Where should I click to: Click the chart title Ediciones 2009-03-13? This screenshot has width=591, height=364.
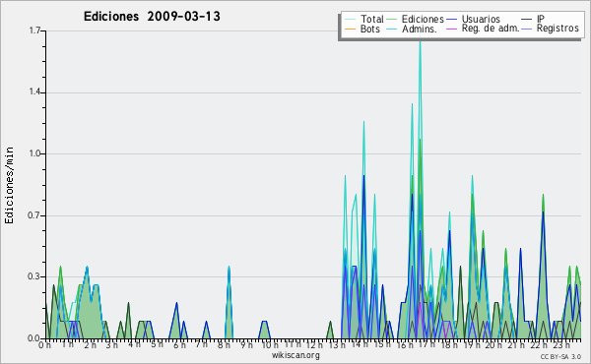tap(152, 17)
